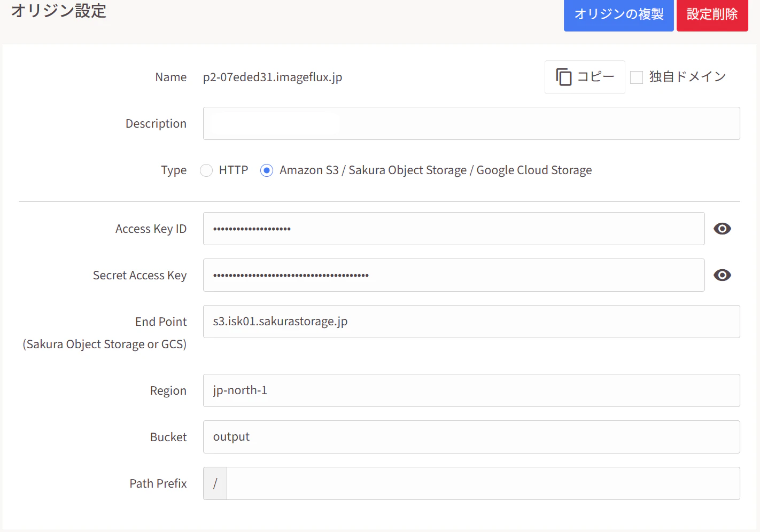
Task: Click the slash prefix addon of Path Prefix
Action: 215,483
